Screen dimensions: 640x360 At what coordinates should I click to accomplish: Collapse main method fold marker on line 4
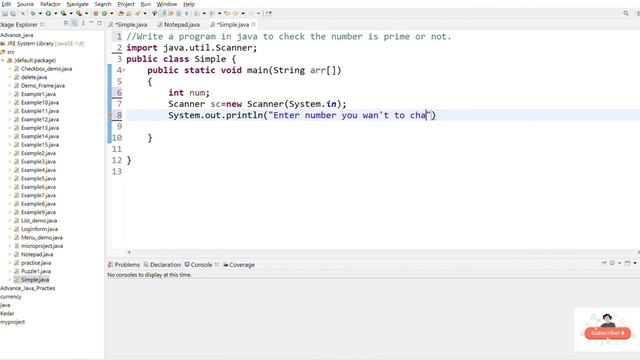pos(124,70)
